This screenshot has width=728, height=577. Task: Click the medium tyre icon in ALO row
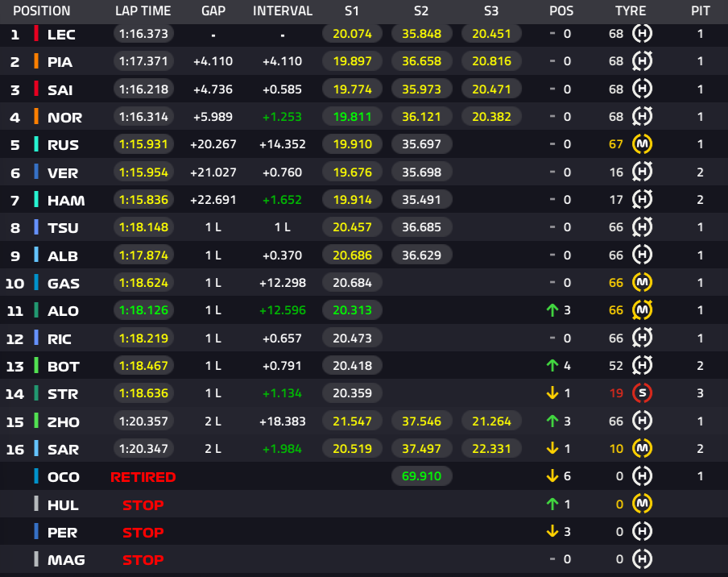[x=642, y=310]
